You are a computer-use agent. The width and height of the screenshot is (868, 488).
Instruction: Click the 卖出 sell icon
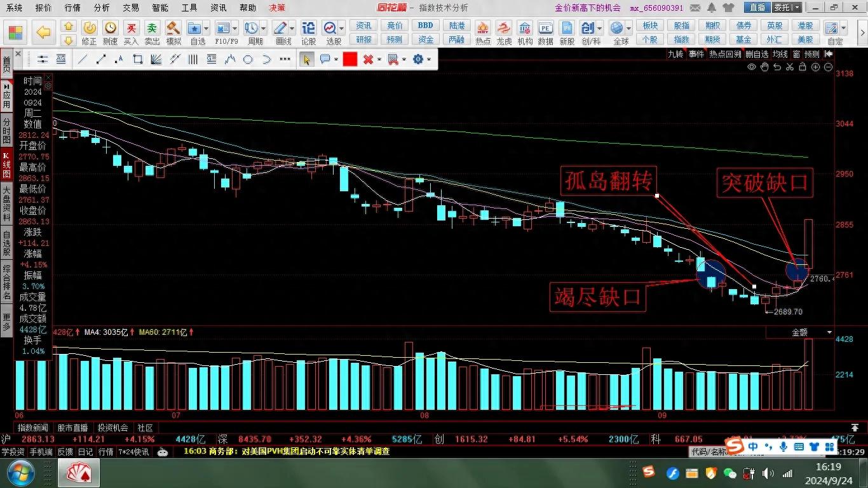(152, 33)
